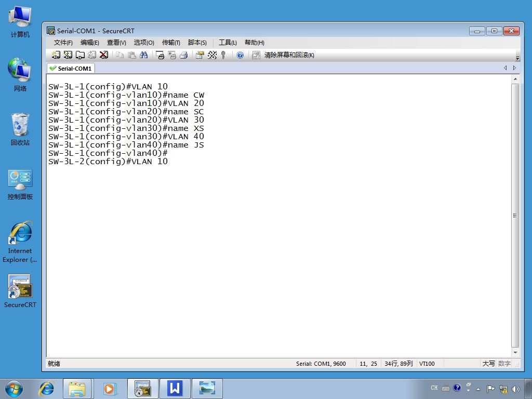Click the '34行, 89列' status entry
Image resolution: width=532 pixels, height=399 pixels.
click(398, 364)
